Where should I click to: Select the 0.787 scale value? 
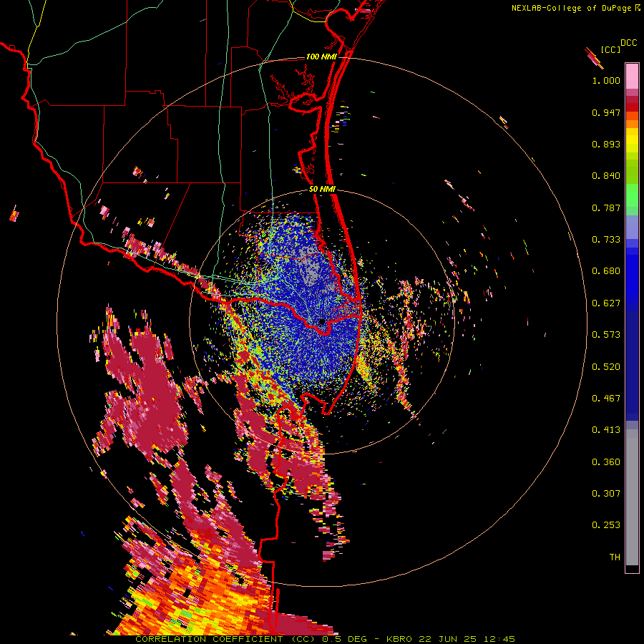coord(606,208)
